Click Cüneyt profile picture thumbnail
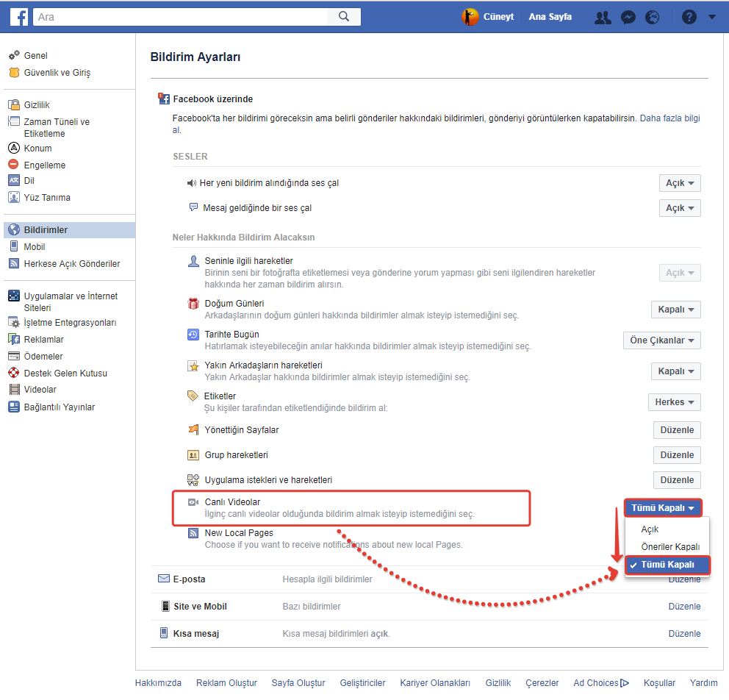The image size is (729, 700). click(x=470, y=17)
